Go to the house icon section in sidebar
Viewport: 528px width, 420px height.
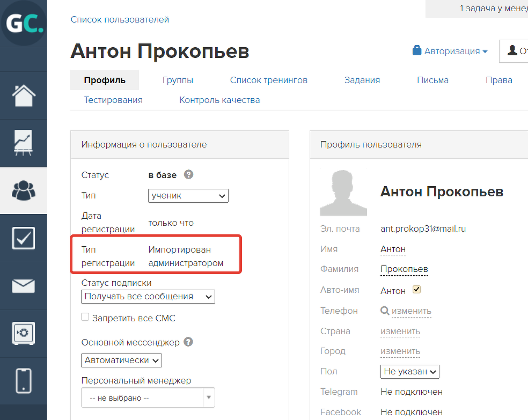click(x=24, y=95)
